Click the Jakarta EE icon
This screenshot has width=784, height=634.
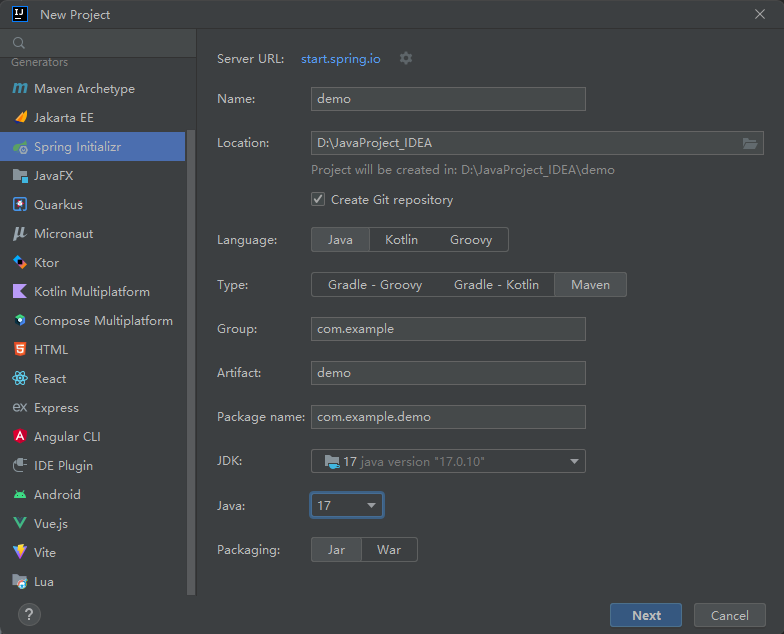[x=20, y=118]
